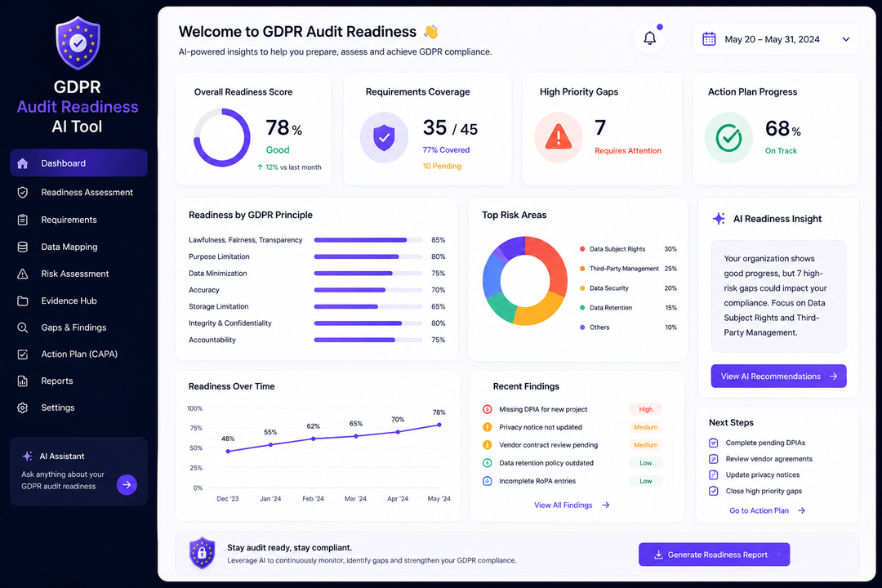This screenshot has height=588, width=882.
Task: Click the green checkmark icon in Action Plan Progress
Action: (x=728, y=137)
